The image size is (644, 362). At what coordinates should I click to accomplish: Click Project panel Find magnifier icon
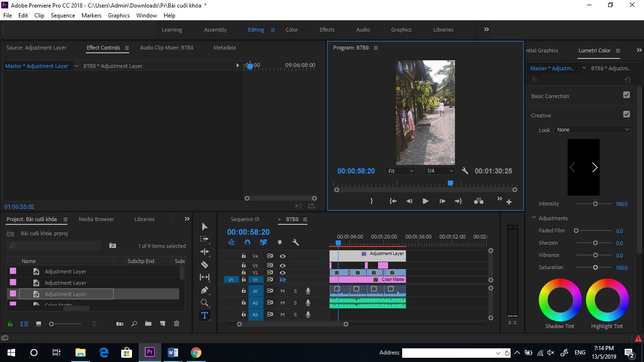pyautogui.click(x=134, y=324)
